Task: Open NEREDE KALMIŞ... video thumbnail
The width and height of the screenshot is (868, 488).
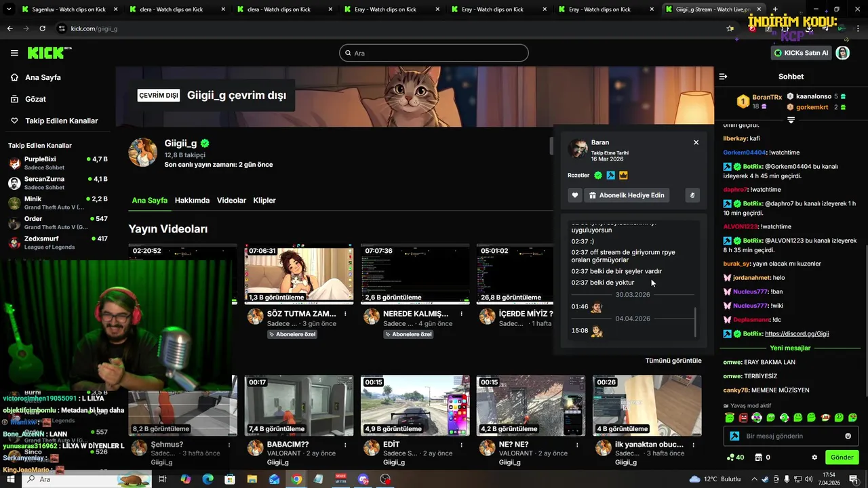Action: pyautogui.click(x=415, y=274)
